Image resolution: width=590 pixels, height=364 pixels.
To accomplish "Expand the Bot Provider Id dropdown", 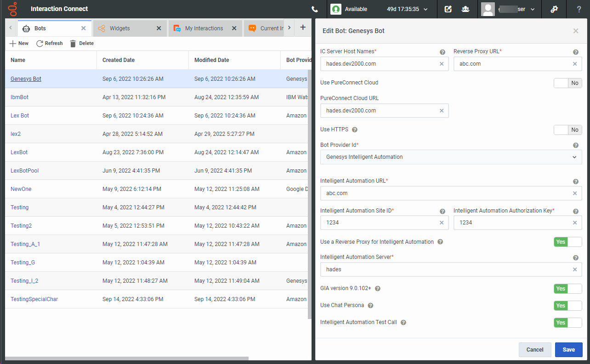I will point(574,157).
